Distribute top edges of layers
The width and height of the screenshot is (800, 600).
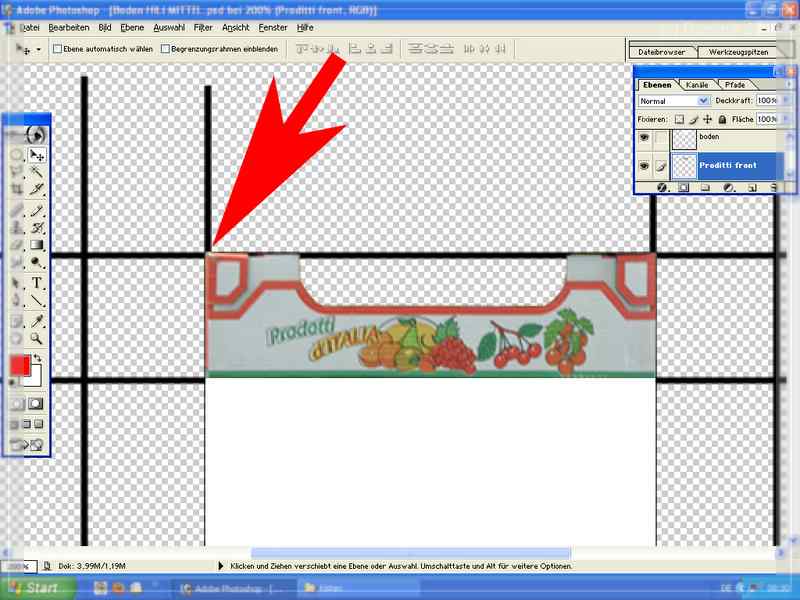(x=416, y=49)
